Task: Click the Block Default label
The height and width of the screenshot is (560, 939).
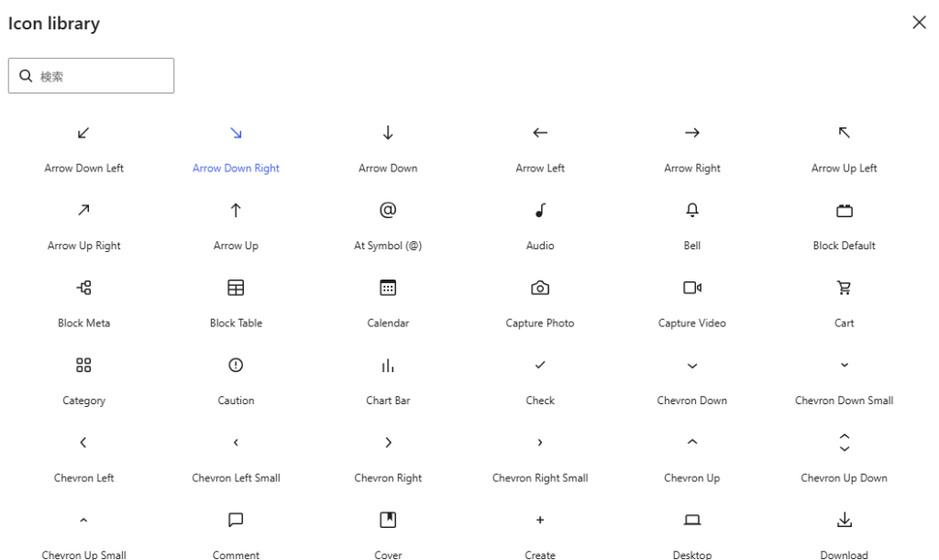Action: (x=845, y=246)
